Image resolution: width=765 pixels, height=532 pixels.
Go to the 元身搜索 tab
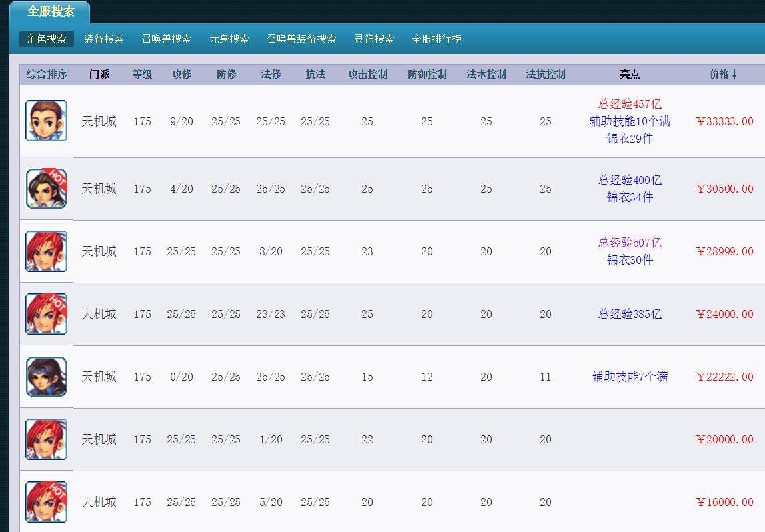tap(229, 39)
